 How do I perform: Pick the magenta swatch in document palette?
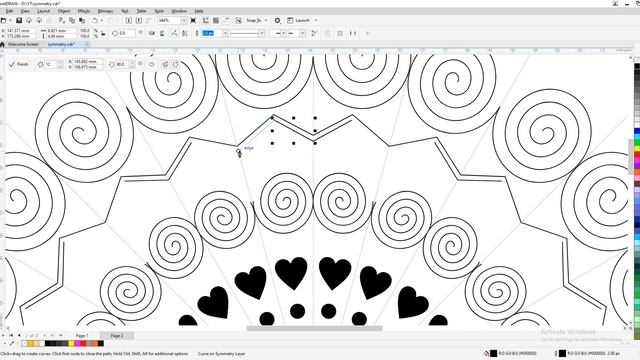tap(77, 344)
